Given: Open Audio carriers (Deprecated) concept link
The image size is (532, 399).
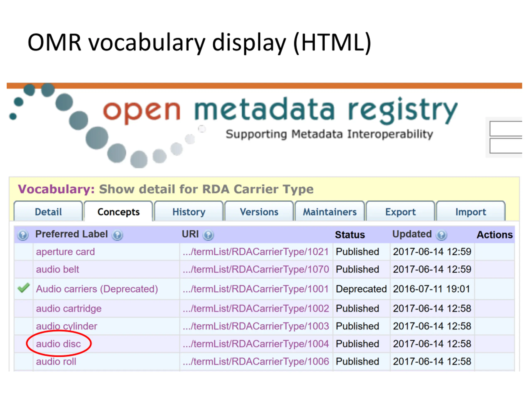Looking at the screenshot, I should point(97,289).
